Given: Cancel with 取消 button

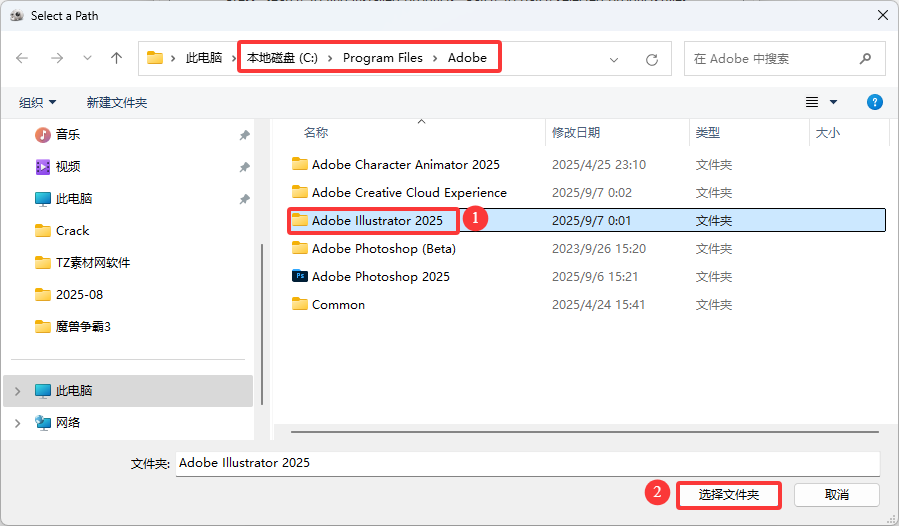Looking at the screenshot, I should [837, 495].
